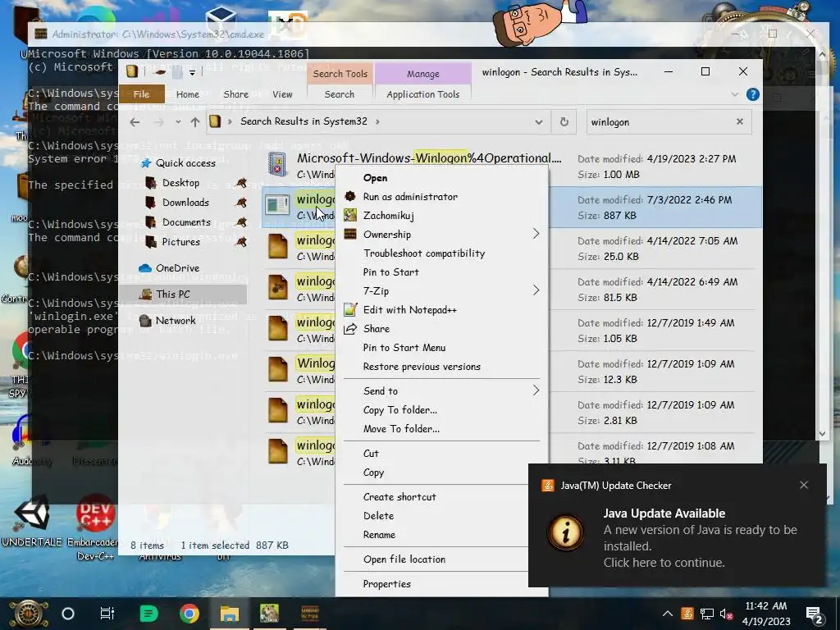The image size is (840, 630).
Task: Click Java Update Available notification text
Action: click(664, 514)
